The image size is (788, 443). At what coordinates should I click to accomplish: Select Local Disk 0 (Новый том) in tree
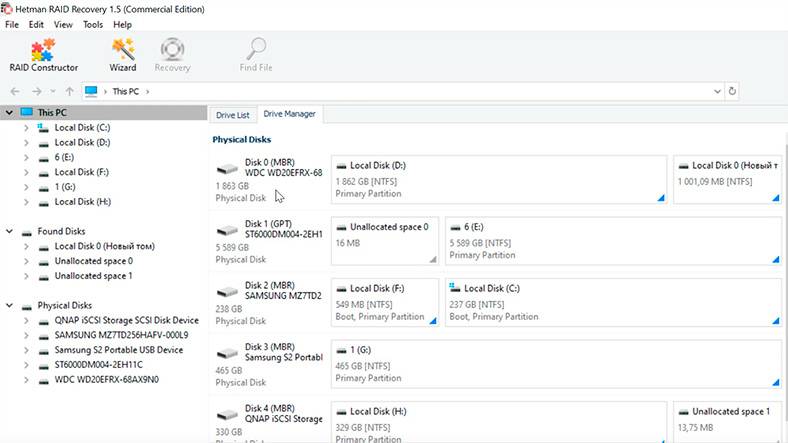pos(105,246)
